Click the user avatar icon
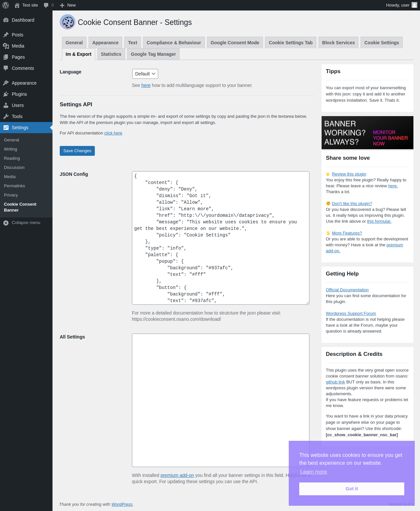 (x=414, y=5)
